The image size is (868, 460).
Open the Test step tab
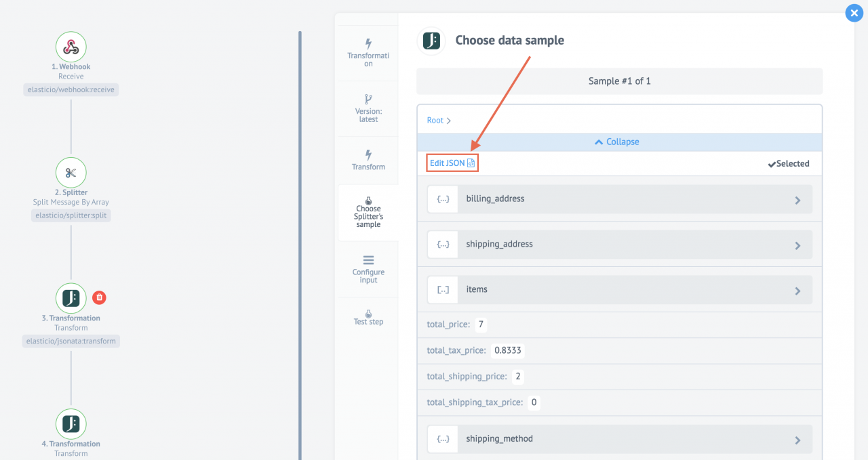pos(368,316)
